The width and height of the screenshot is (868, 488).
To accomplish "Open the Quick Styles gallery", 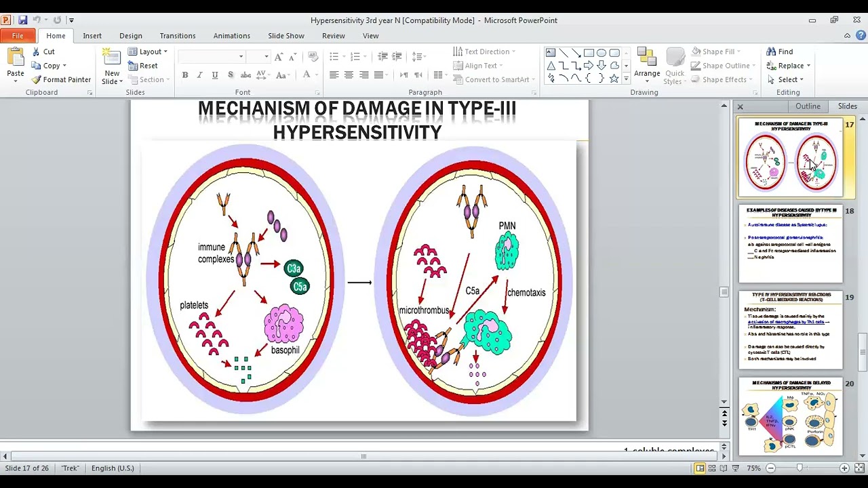I will 675,66.
